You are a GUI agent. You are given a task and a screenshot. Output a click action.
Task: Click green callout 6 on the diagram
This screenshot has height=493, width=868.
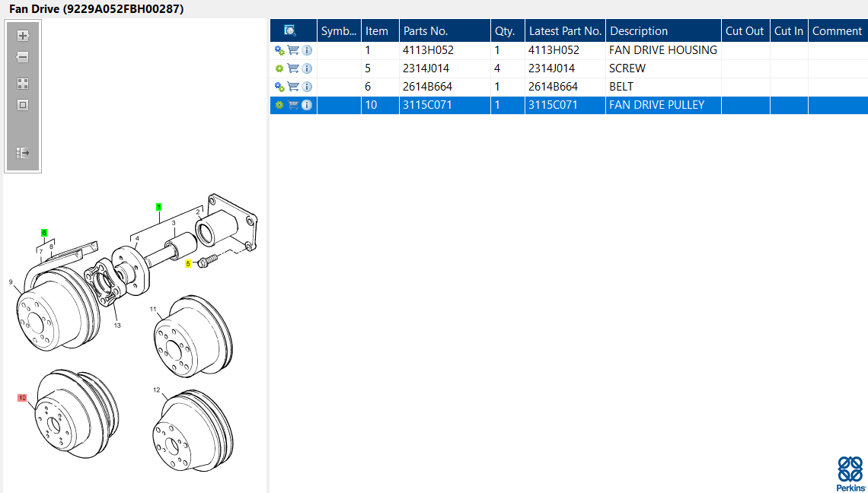point(44,233)
